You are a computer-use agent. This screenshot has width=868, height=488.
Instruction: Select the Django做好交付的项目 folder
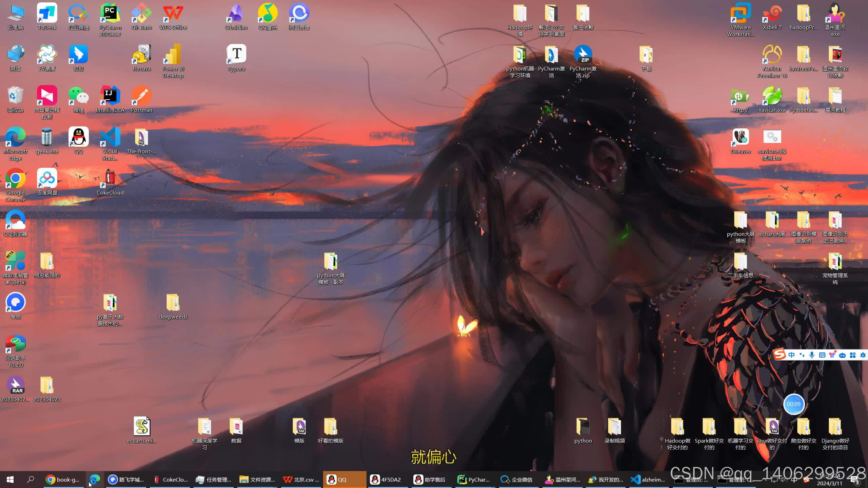[835, 434]
